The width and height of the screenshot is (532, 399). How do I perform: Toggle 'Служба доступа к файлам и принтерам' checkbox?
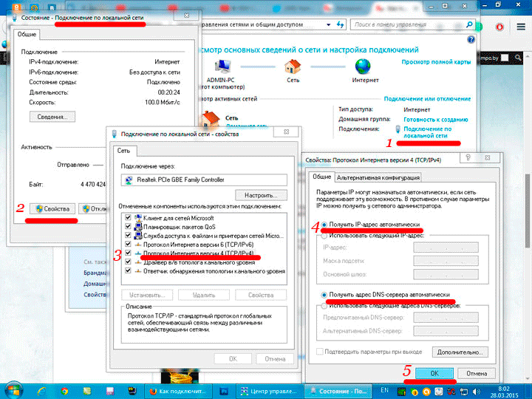point(128,235)
